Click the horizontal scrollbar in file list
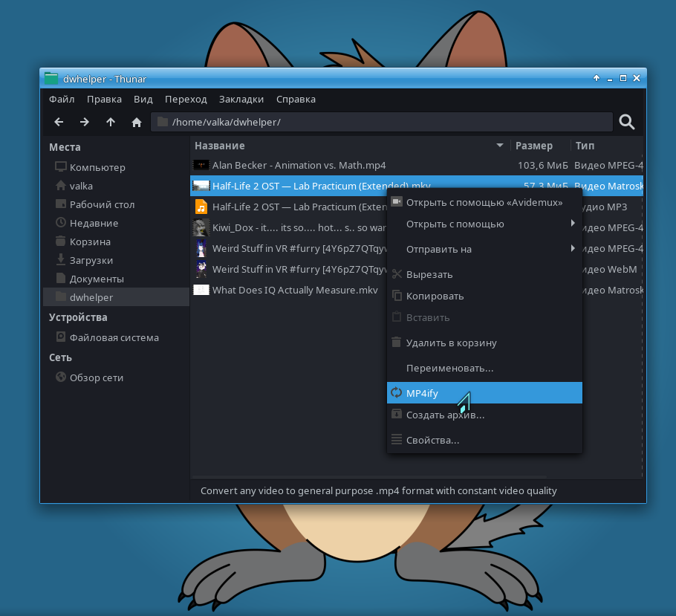676x616 pixels. tap(369, 477)
